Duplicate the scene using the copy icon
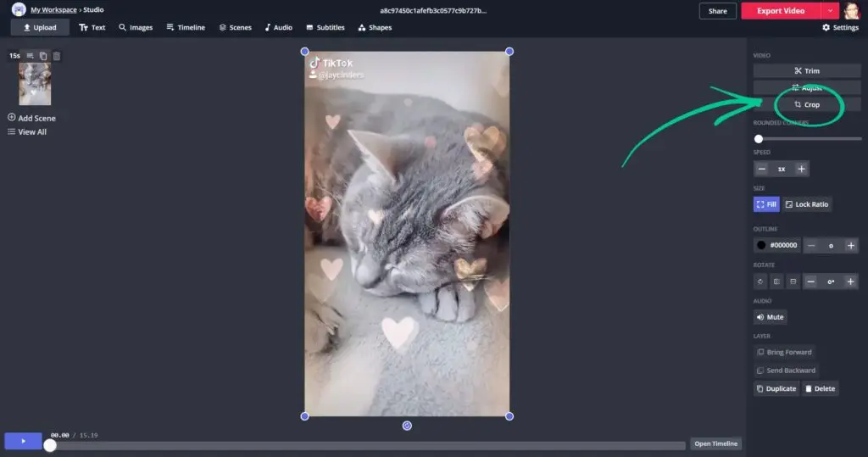Image resolution: width=868 pixels, height=457 pixels. coord(43,56)
